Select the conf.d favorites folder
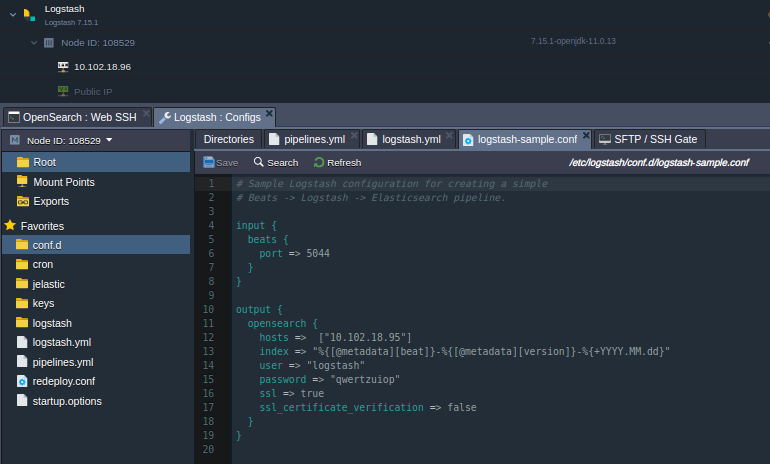Viewport: 770px width, 464px height. point(96,245)
